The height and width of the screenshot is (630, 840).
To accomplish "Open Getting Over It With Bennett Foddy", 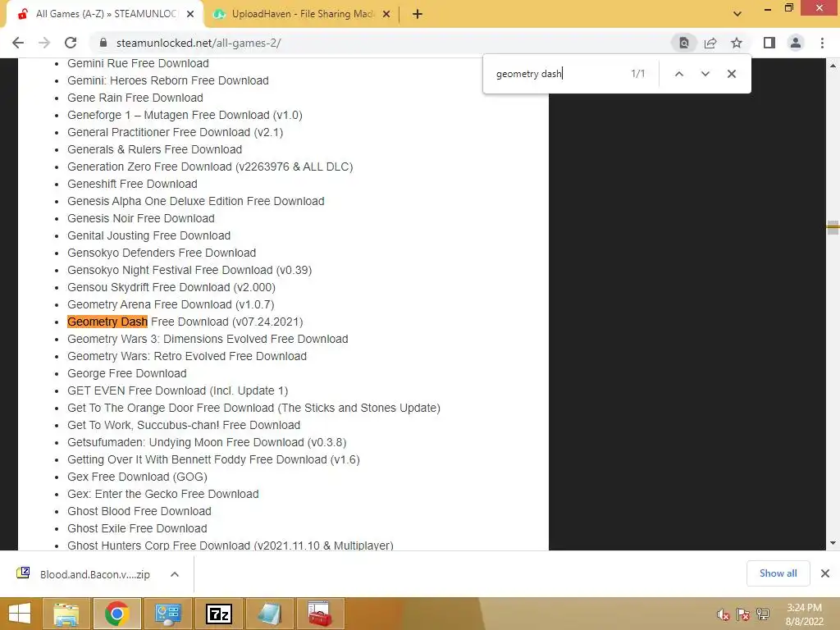I will click(x=213, y=459).
